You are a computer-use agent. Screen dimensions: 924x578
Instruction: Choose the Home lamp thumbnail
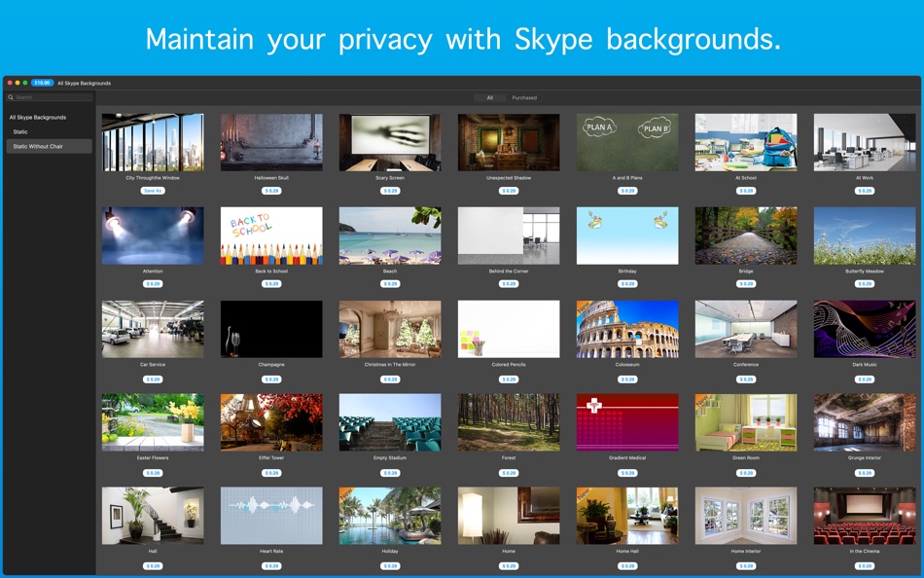509,516
